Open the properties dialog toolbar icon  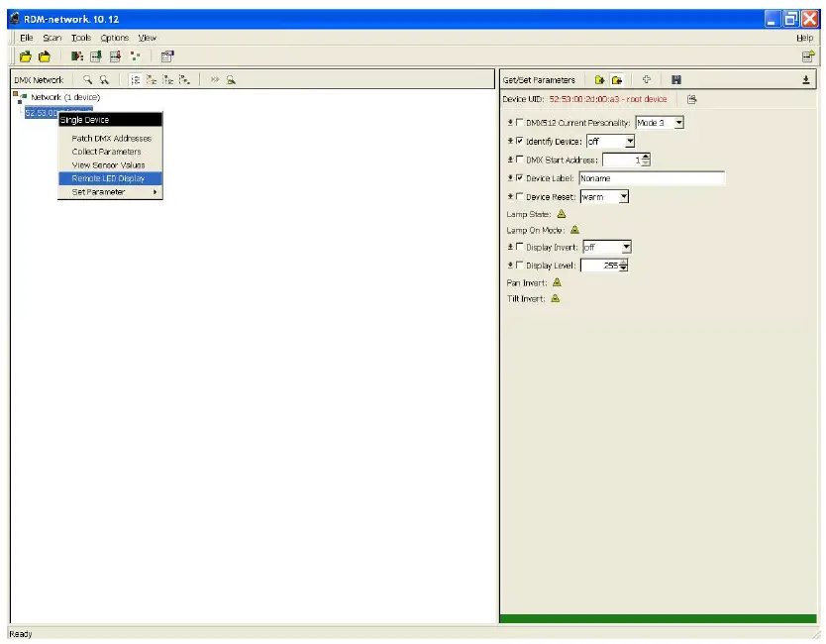(165, 55)
